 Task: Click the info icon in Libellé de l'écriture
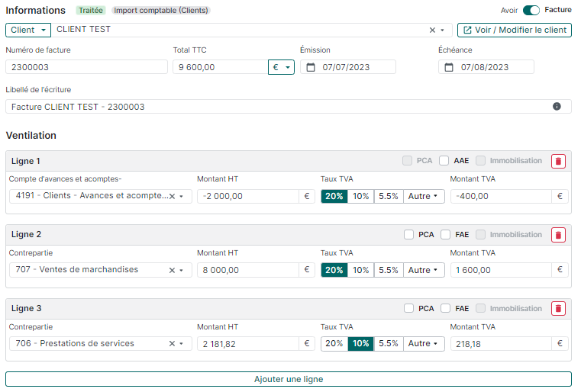[x=557, y=107]
